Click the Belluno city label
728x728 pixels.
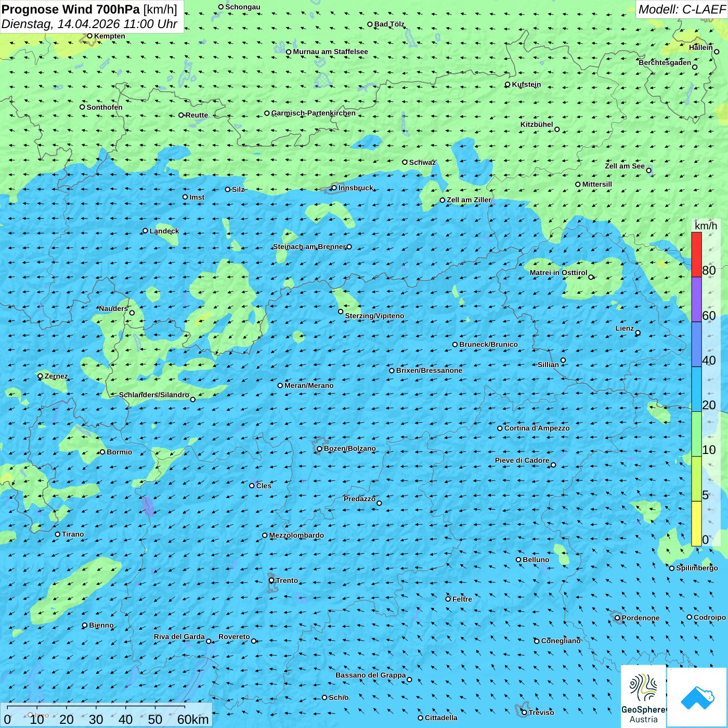pos(536,560)
